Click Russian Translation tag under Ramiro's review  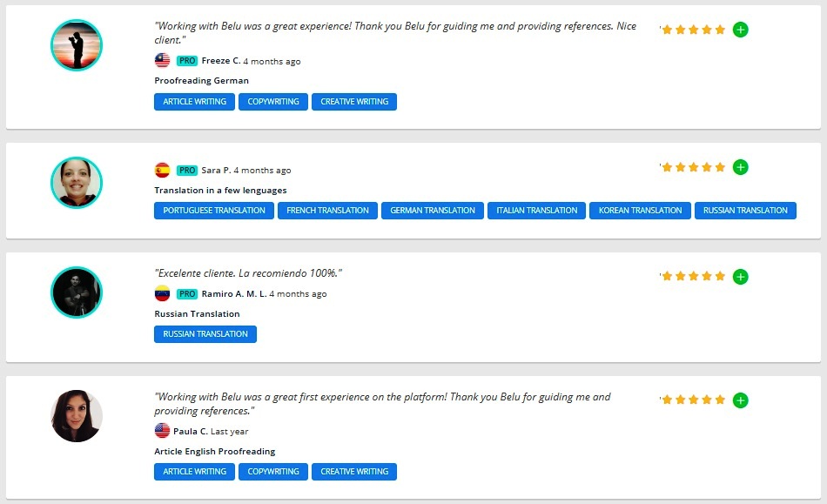[x=205, y=334]
